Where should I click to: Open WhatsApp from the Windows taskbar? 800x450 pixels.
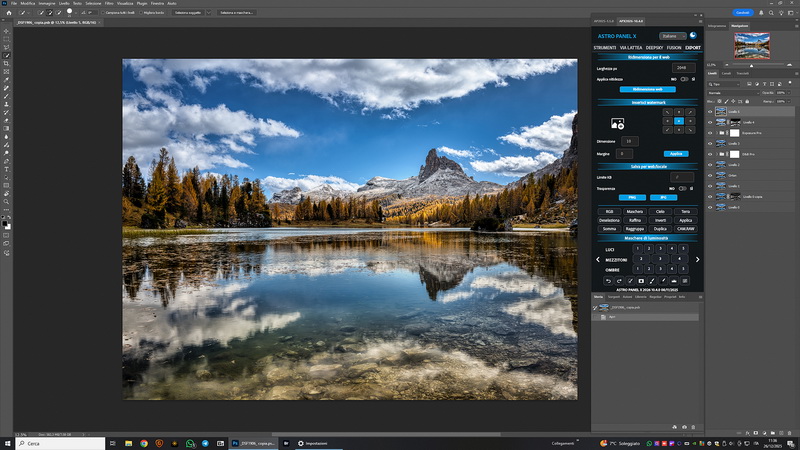189,443
